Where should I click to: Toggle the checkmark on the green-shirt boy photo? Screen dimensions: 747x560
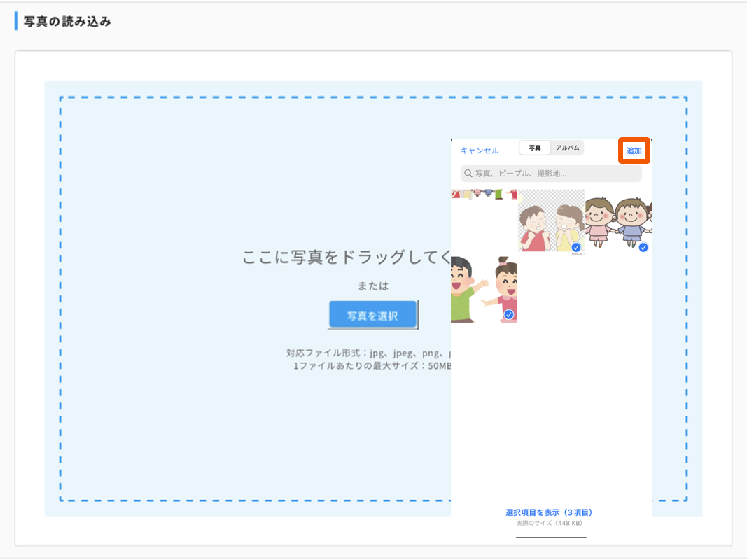tap(509, 315)
